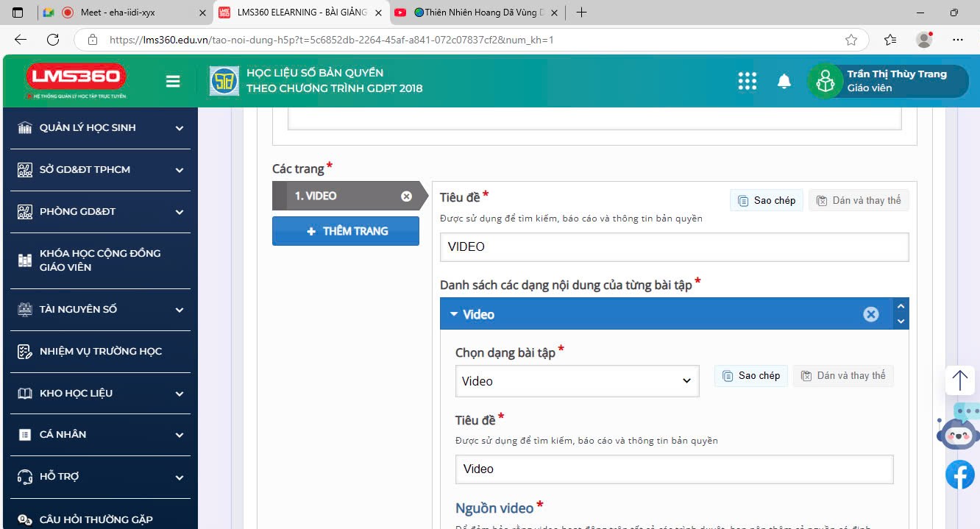Open NHIỆM VỤ TRƯỜNG HỌC menu item
This screenshot has width=980, height=529.
[x=100, y=352]
